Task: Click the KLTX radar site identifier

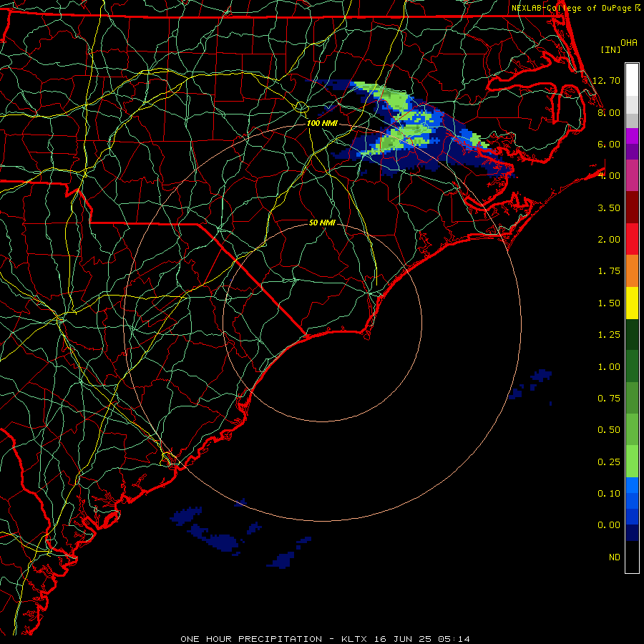Action: click(x=356, y=639)
